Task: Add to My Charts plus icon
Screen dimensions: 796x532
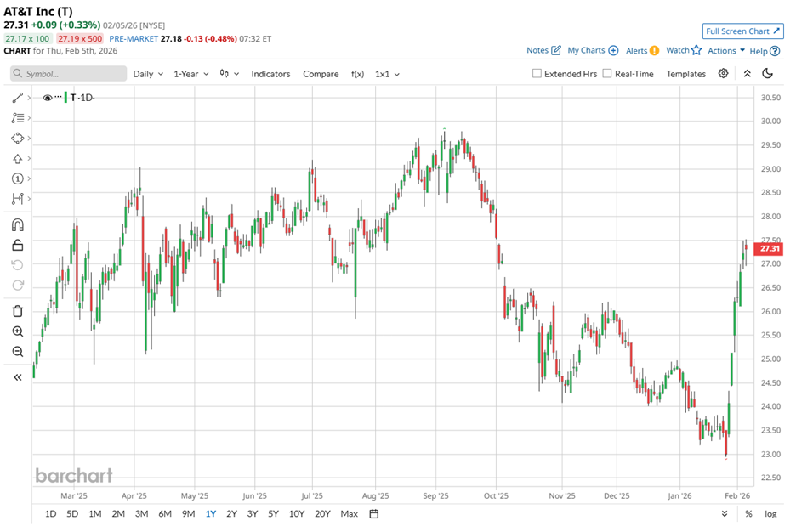Action: (x=613, y=50)
